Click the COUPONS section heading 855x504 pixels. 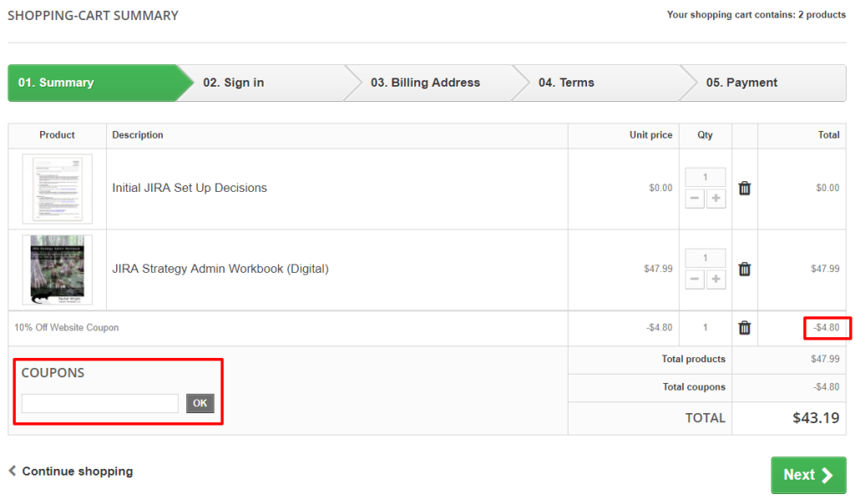click(53, 373)
